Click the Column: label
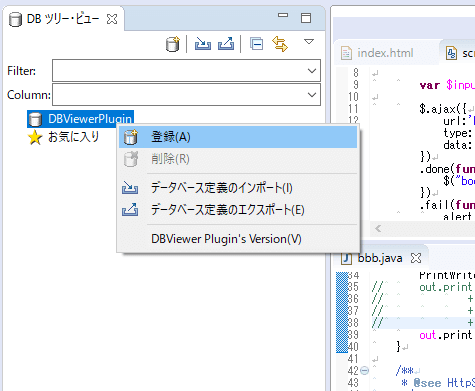The height and width of the screenshot is (391, 475). pyautogui.click(x=29, y=95)
